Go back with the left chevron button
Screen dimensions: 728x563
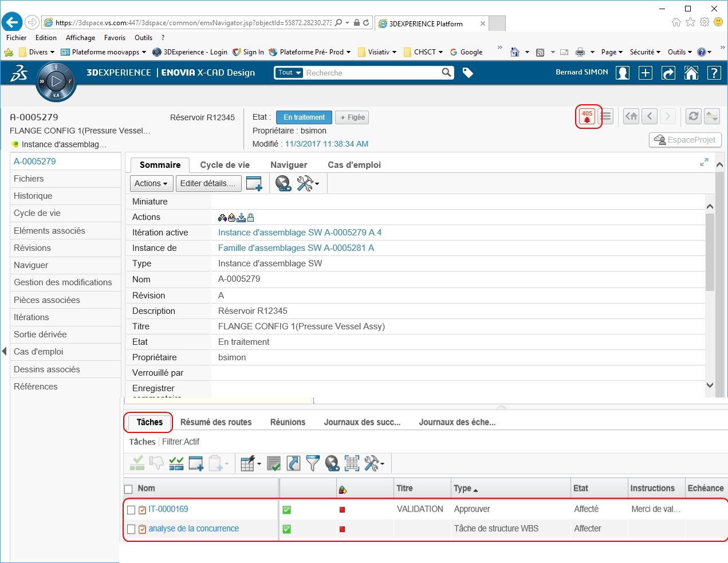[x=650, y=116]
